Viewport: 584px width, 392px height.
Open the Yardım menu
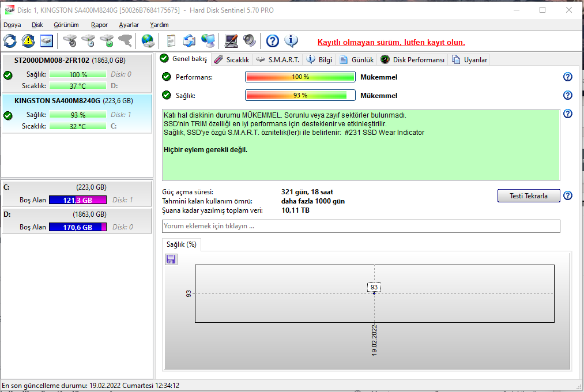[x=160, y=25]
